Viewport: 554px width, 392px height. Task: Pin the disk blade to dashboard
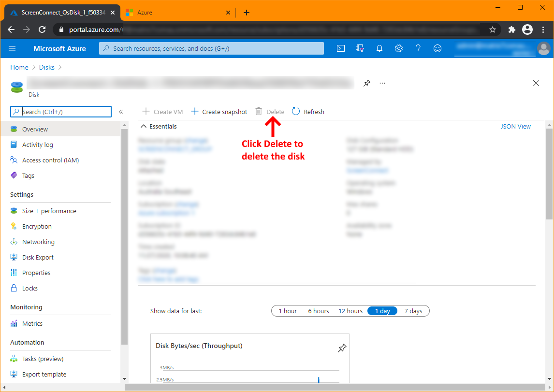[367, 83]
